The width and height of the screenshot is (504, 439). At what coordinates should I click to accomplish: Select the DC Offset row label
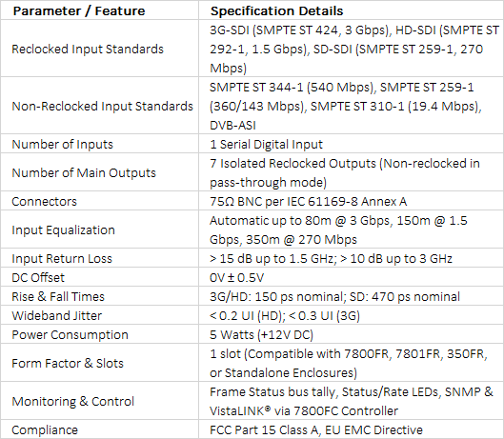click(38, 277)
